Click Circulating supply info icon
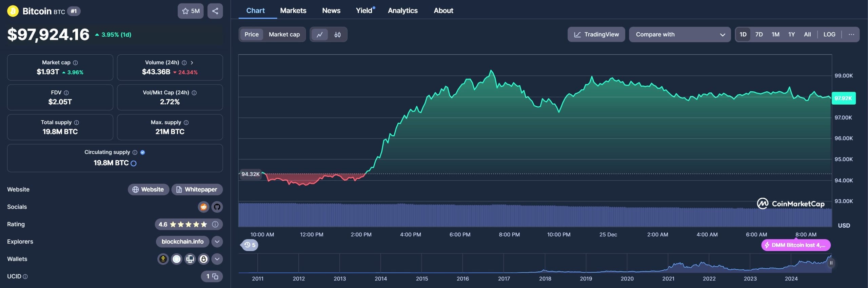 (135, 152)
